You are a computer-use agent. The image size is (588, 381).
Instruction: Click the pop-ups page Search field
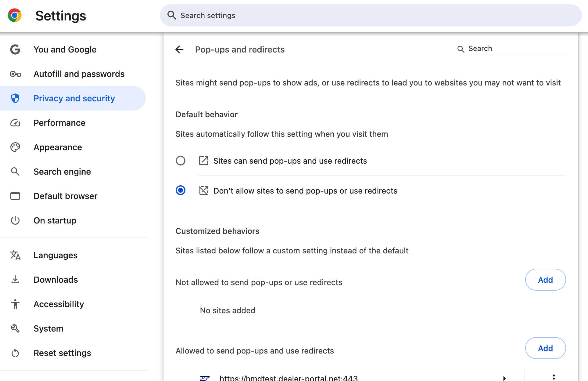point(517,49)
